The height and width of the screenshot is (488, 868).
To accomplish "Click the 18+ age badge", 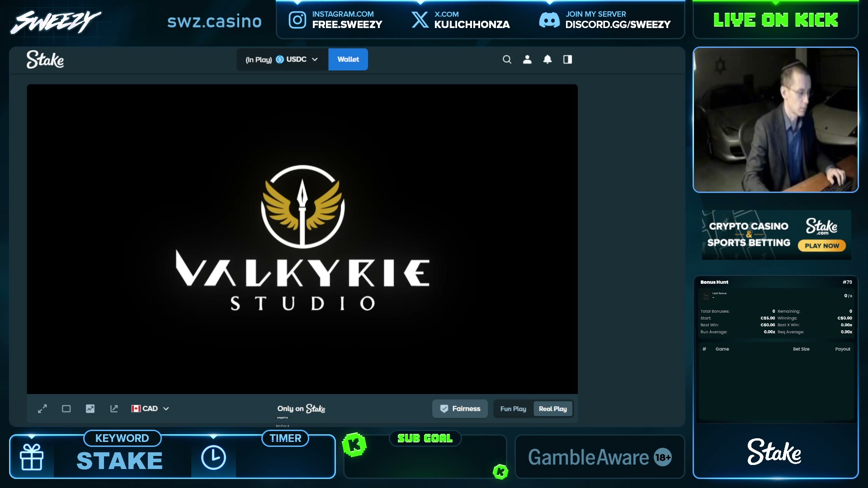I will point(663,457).
